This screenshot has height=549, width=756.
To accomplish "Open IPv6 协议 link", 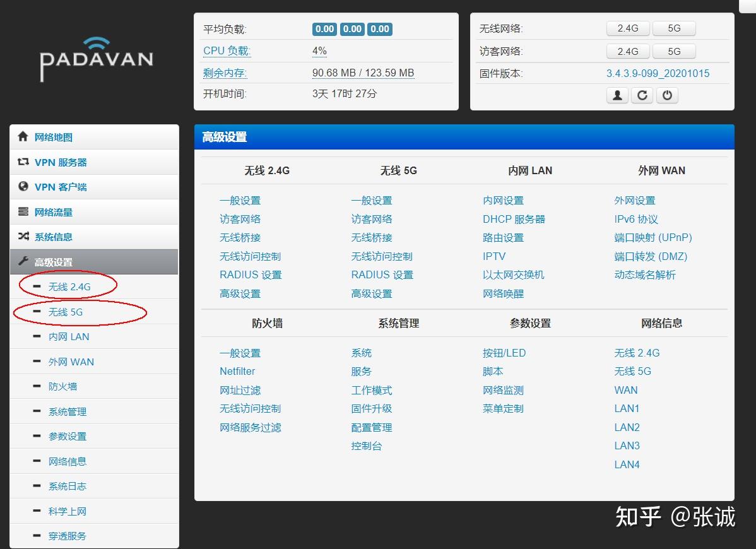I will tap(636, 219).
